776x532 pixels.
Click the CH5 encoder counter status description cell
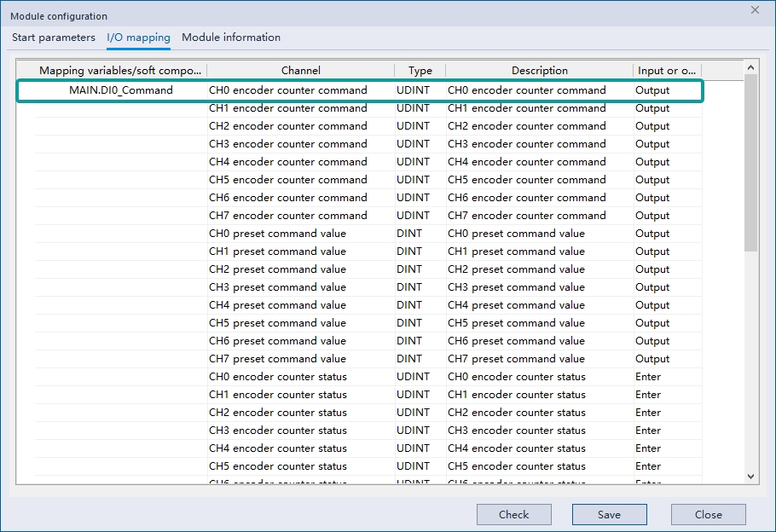pos(540,466)
